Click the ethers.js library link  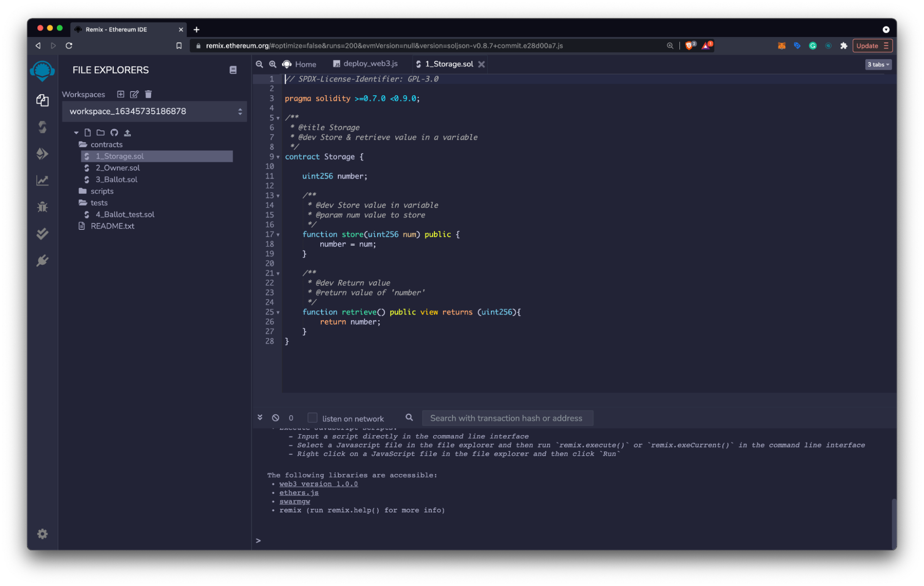298,493
